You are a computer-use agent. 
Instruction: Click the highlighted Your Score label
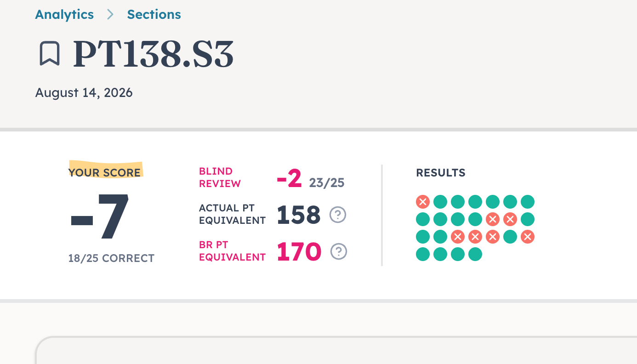105,173
